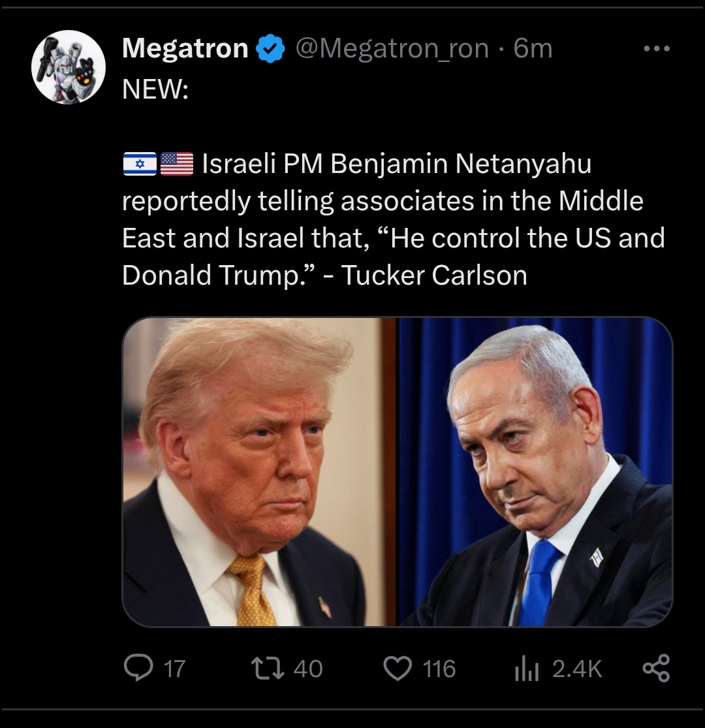This screenshot has width=705, height=728.
Task: Click the reply speech bubble icon
Action: point(138,668)
